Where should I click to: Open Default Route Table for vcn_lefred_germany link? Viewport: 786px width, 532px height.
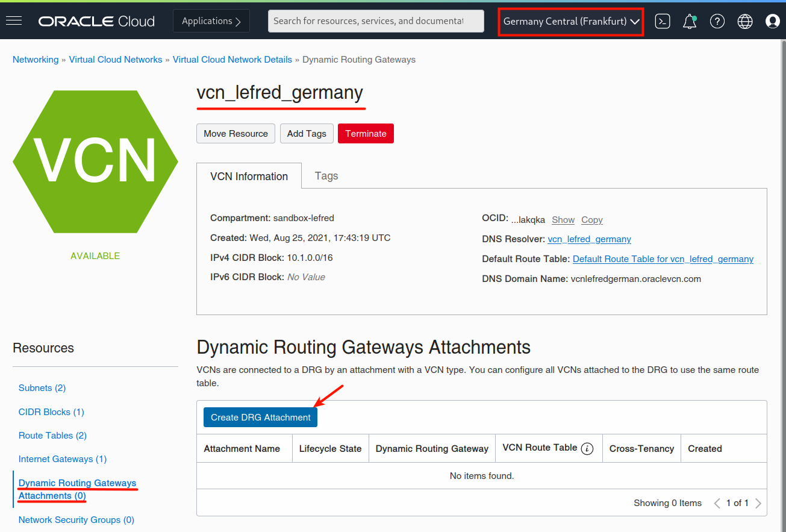click(x=663, y=259)
